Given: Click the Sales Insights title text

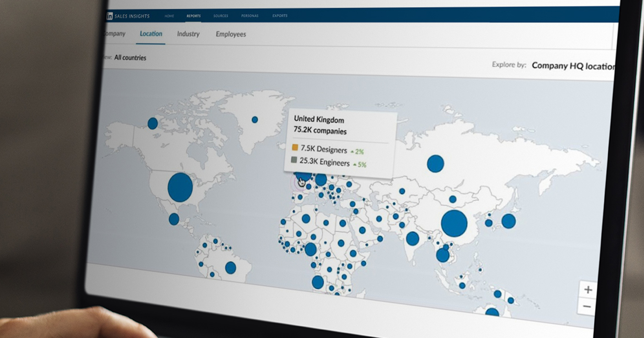Looking at the screenshot, I should [x=132, y=16].
